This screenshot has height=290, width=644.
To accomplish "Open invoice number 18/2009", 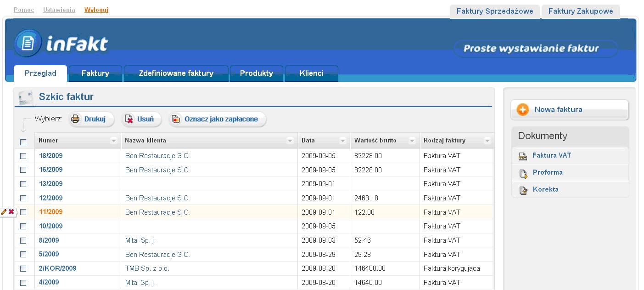I will (x=51, y=156).
